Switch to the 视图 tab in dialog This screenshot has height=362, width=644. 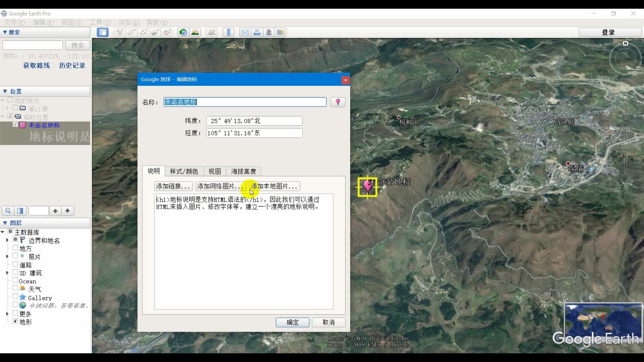tap(215, 171)
